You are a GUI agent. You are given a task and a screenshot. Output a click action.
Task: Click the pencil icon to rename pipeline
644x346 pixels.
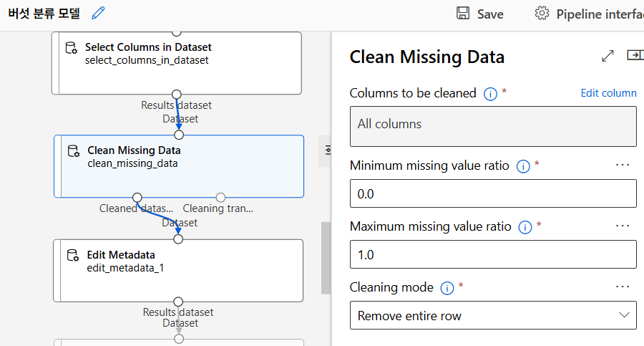coord(99,13)
